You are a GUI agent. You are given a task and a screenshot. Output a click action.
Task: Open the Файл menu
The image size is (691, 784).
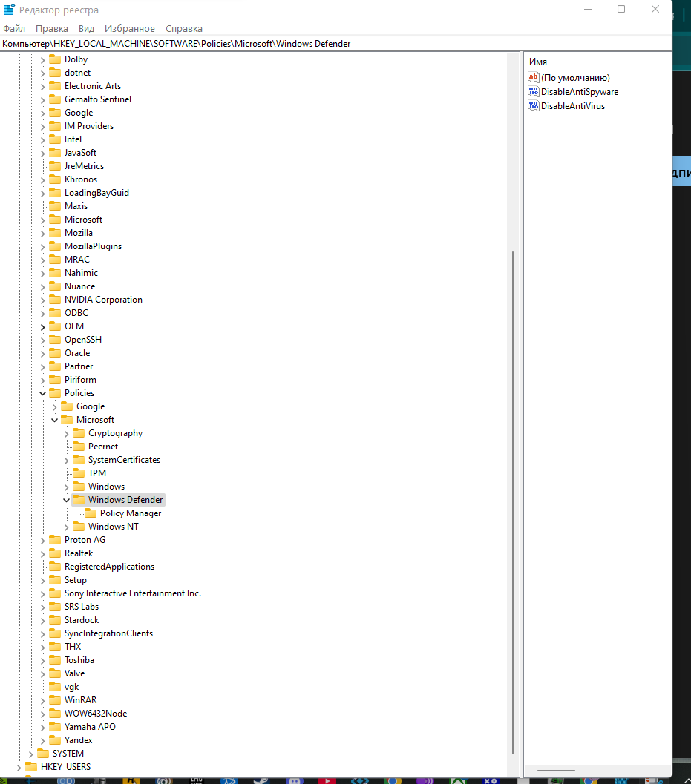click(x=14, y=28)
